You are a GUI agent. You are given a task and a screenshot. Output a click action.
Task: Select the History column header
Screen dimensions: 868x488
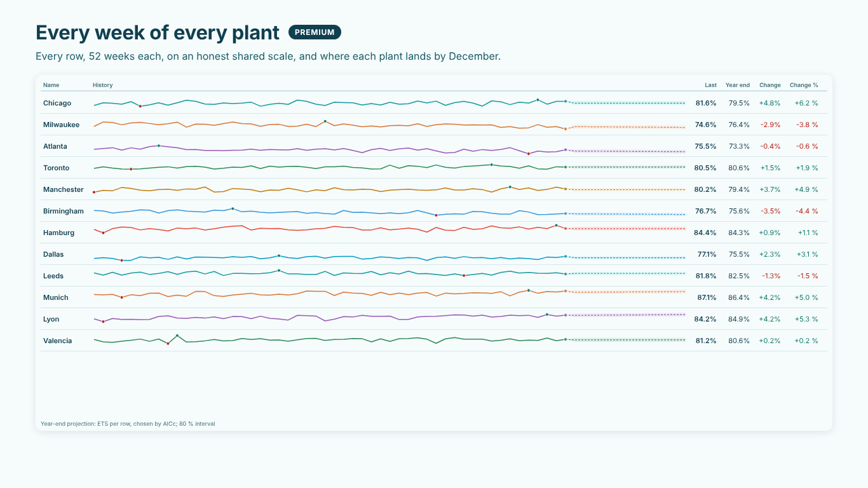click(x=102, y=85)
